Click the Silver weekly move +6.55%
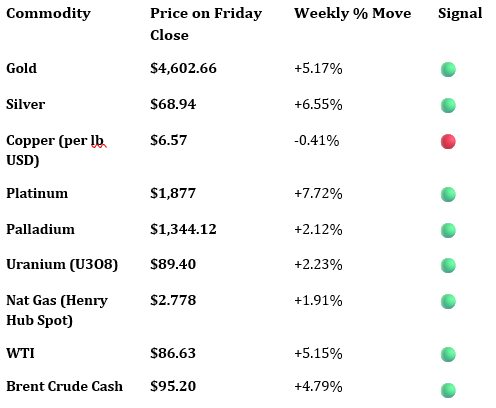 point(318,105)
